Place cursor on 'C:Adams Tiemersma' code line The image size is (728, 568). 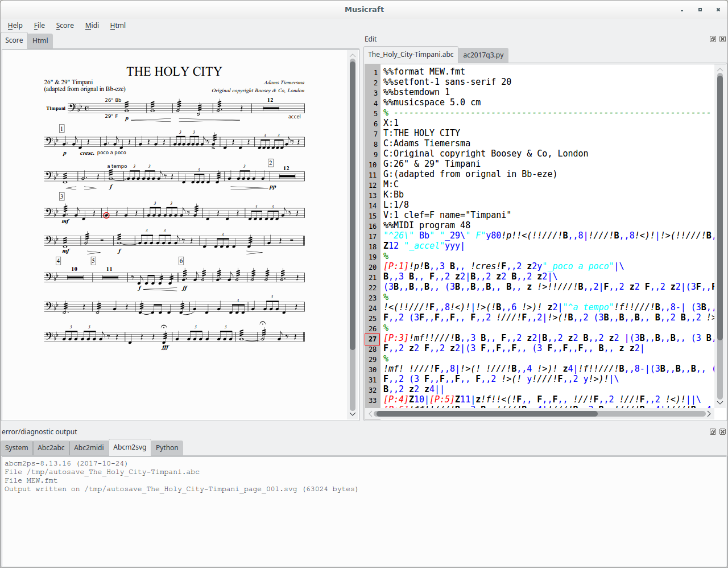(427, 143)
